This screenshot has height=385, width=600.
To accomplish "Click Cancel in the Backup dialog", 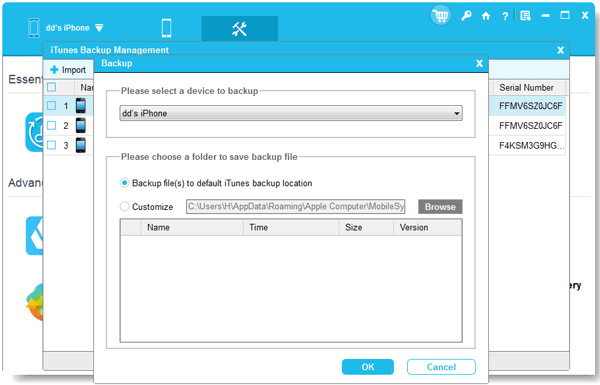I will pyautogui.click(x=441, y=367).
